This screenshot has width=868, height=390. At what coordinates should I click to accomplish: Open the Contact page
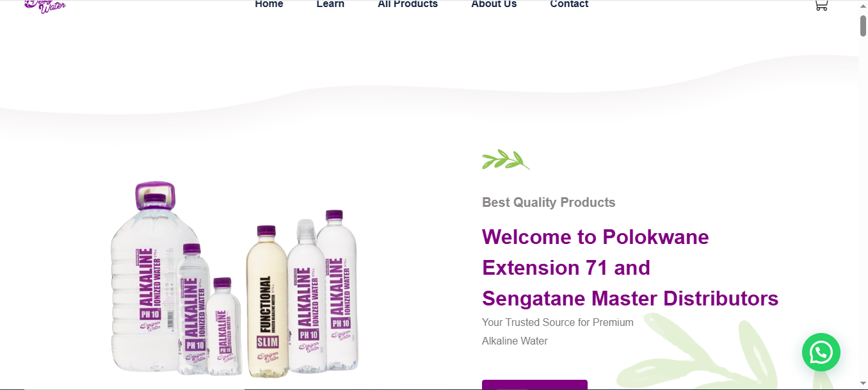point(569,4)
